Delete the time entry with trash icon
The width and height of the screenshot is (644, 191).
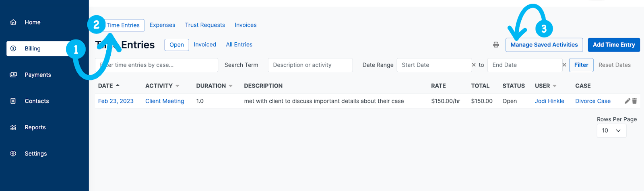tap(634, 101)
